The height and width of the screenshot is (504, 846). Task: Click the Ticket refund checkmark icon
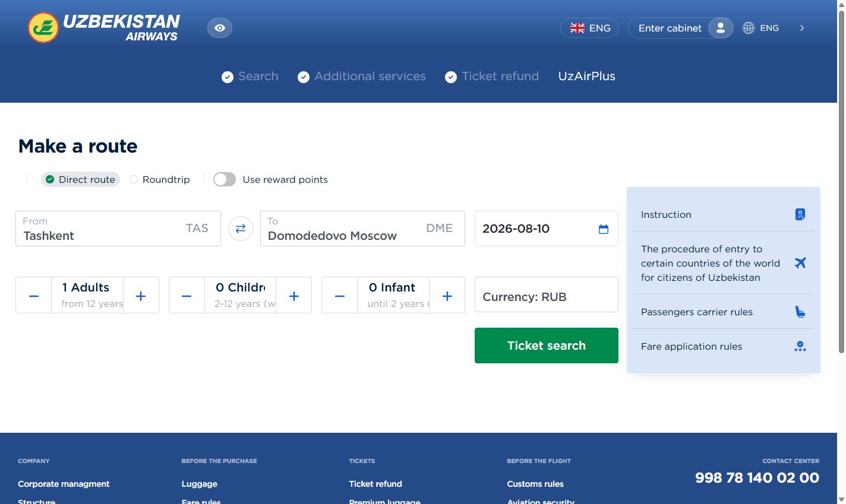[451, 77]
